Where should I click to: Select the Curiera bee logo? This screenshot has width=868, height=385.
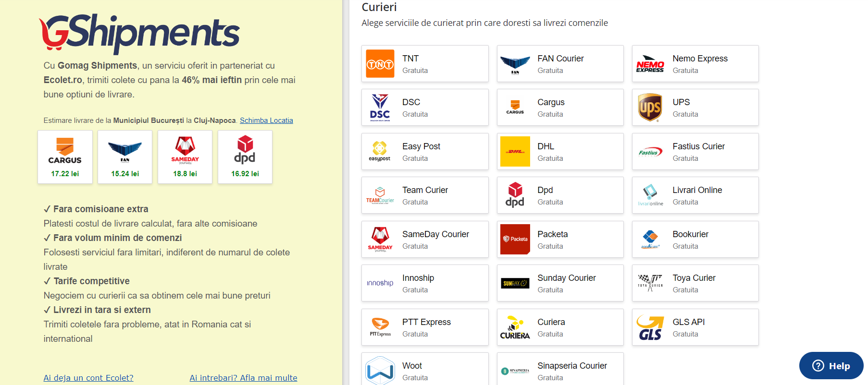[x=515, y=327]
